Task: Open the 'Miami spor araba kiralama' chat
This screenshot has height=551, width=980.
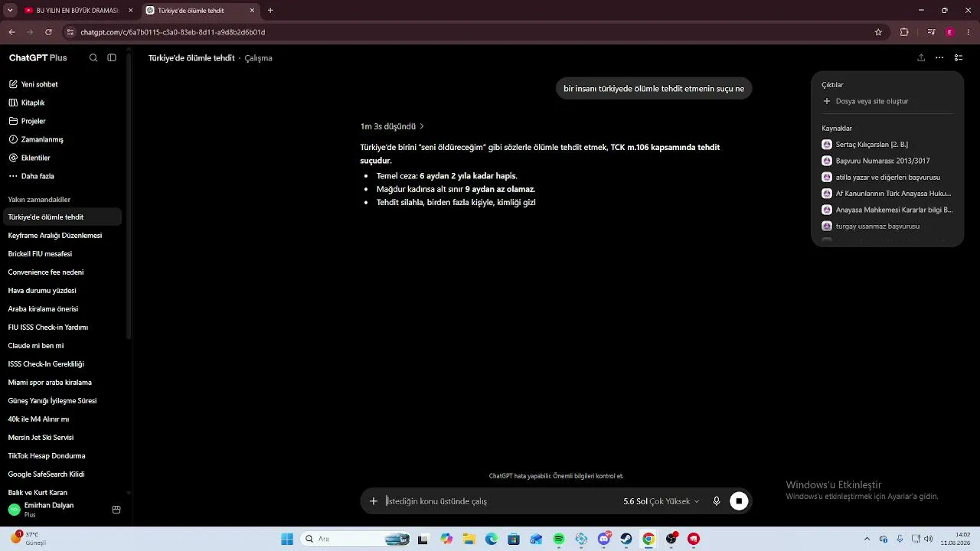Action: coord(61,383)
